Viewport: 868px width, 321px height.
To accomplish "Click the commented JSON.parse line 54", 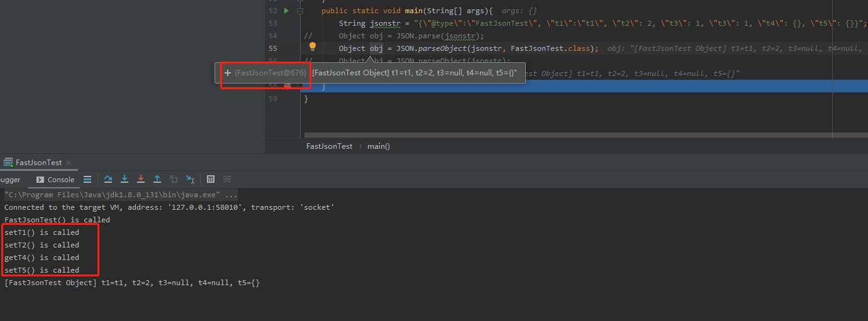I will click(411, 36).
